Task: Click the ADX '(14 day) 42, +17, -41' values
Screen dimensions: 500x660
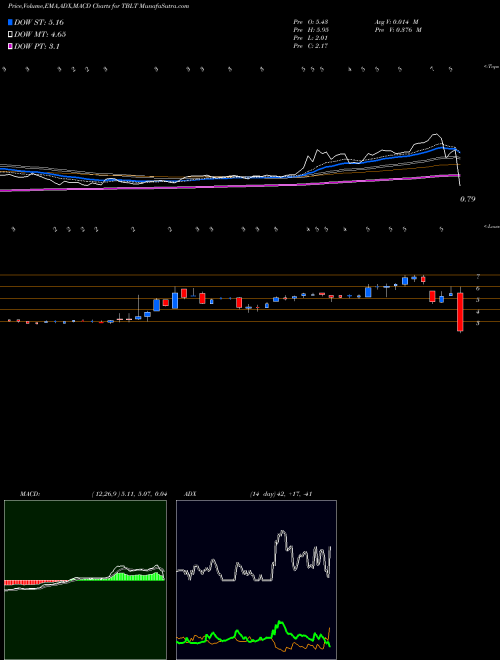Action: (280, 494)
